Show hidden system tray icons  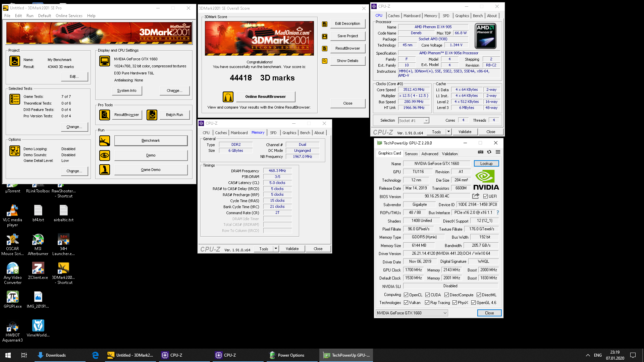(588, 355)
